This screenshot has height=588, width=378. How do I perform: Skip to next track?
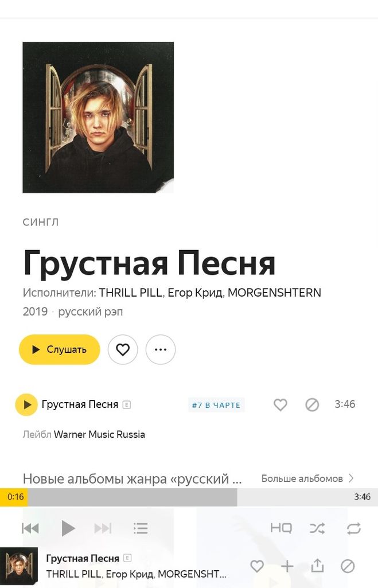point(103,528)
